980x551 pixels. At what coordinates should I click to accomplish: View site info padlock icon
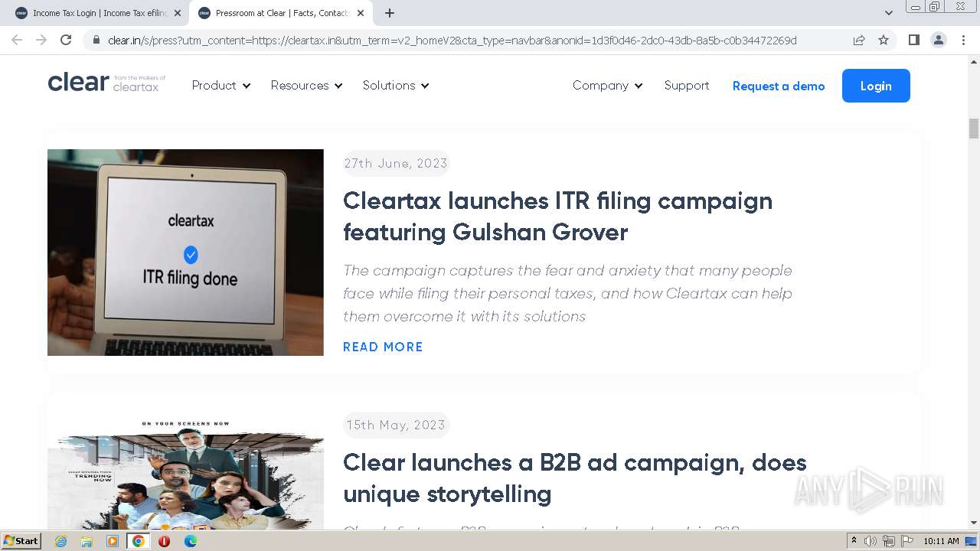96,40
